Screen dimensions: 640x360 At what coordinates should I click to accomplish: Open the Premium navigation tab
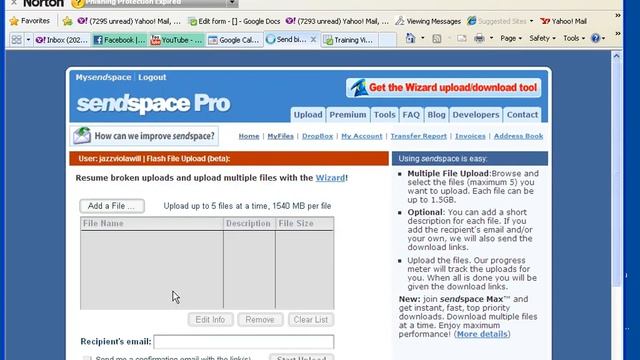(348, 115)
